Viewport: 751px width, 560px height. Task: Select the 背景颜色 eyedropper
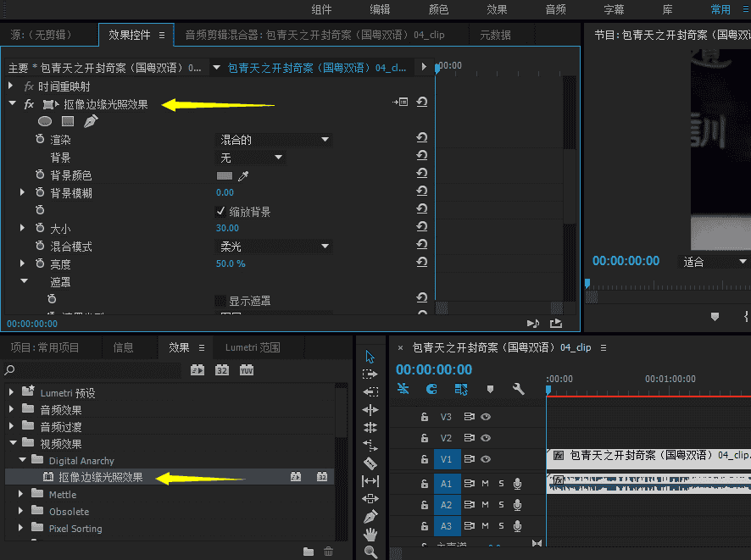point(243,175)
